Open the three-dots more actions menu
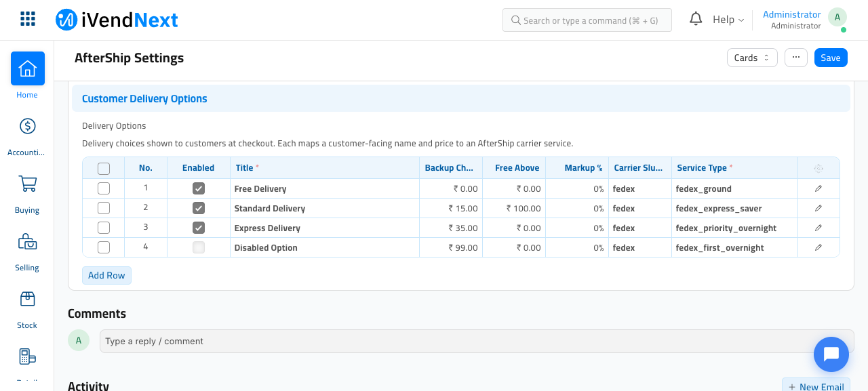 coord(796,58)
